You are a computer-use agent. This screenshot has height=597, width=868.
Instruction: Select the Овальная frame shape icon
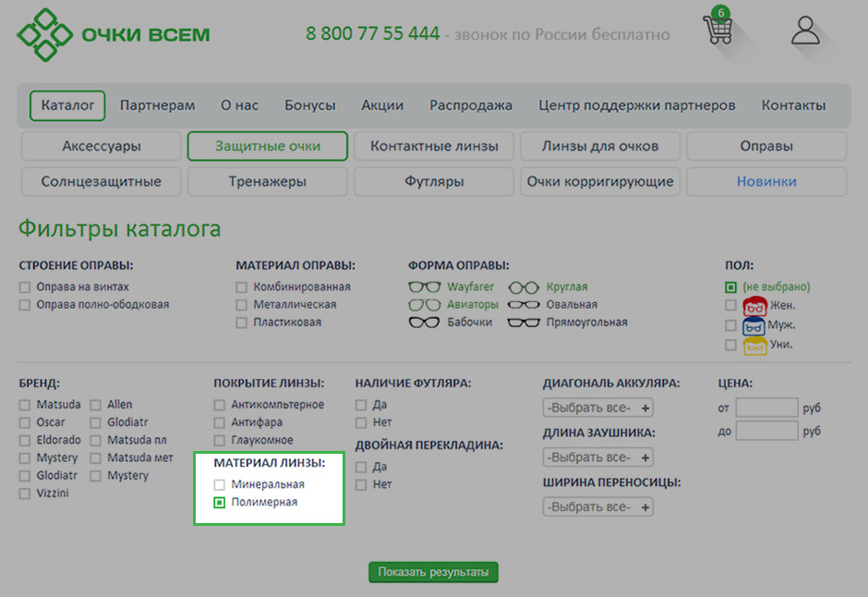pyautogui.click(x=523, y=305)
